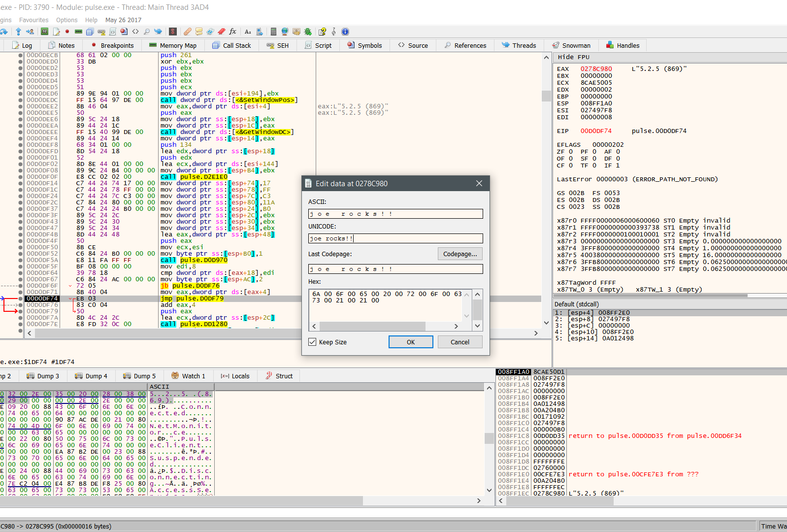Click the UNICODE text input field
Screen dimensions: 787x532
(395, 238)
